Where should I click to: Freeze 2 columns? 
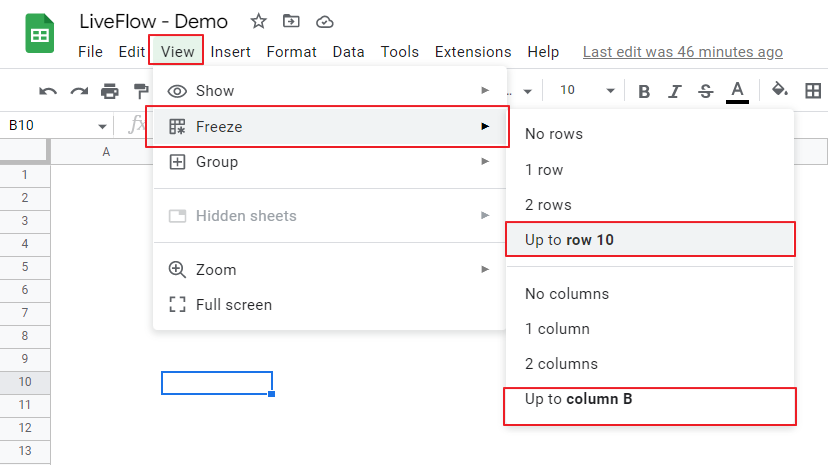click(650, 364)
